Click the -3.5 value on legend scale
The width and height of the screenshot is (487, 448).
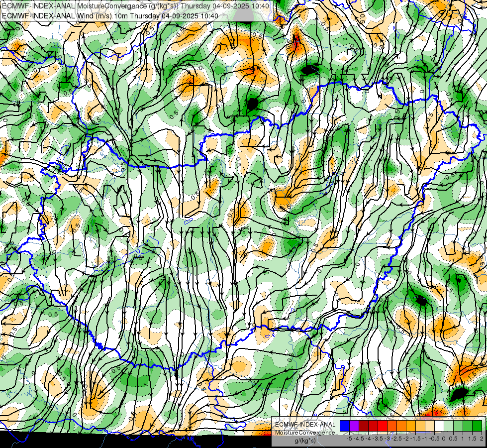pyautogui.click(x=378, y=439)
